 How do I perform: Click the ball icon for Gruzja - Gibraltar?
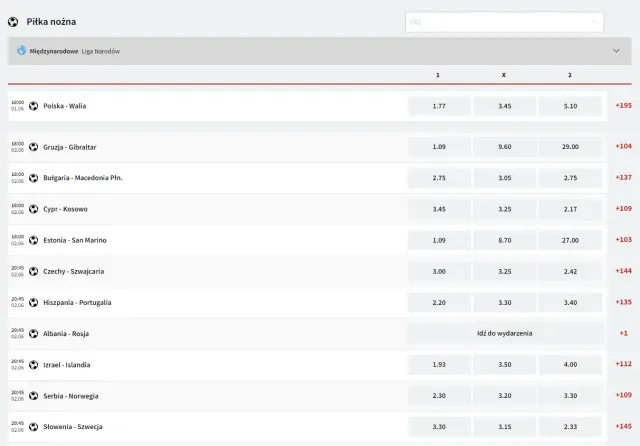pyautogui.click(x=33, y=147)
